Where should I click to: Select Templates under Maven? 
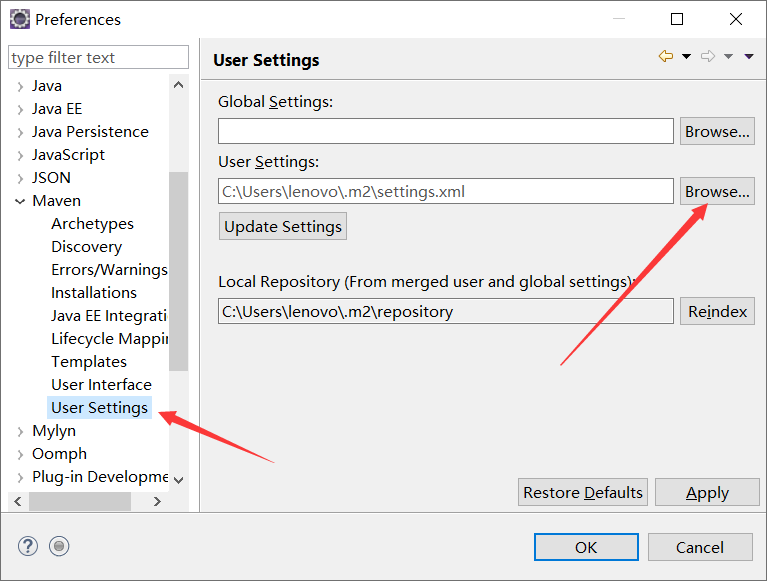coord(89,361)
